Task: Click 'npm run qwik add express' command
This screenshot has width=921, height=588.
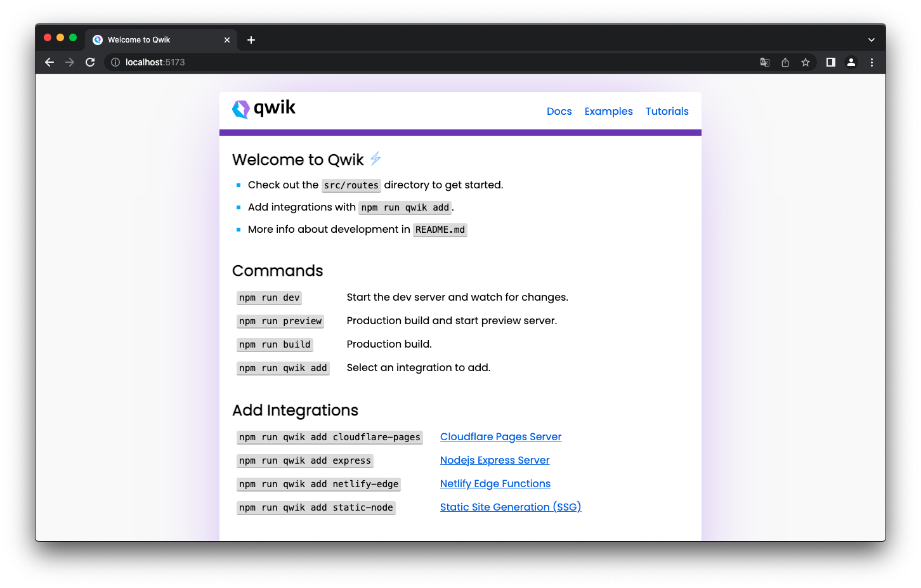Action: pos(305,461)
